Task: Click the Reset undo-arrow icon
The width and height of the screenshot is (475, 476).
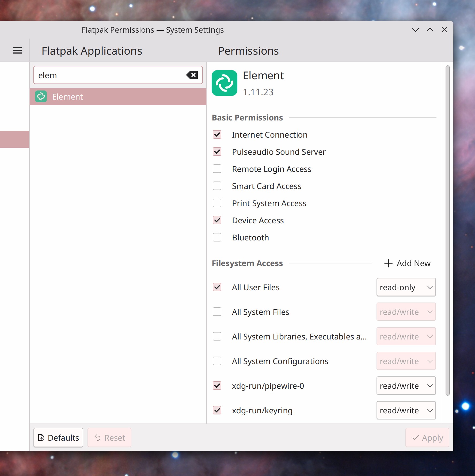Action: [97, 437]
